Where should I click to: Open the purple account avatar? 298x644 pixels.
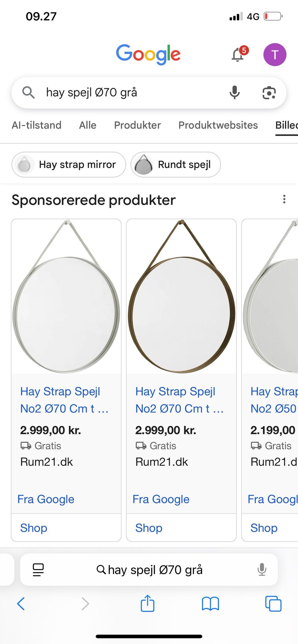[x=275, y=55]
